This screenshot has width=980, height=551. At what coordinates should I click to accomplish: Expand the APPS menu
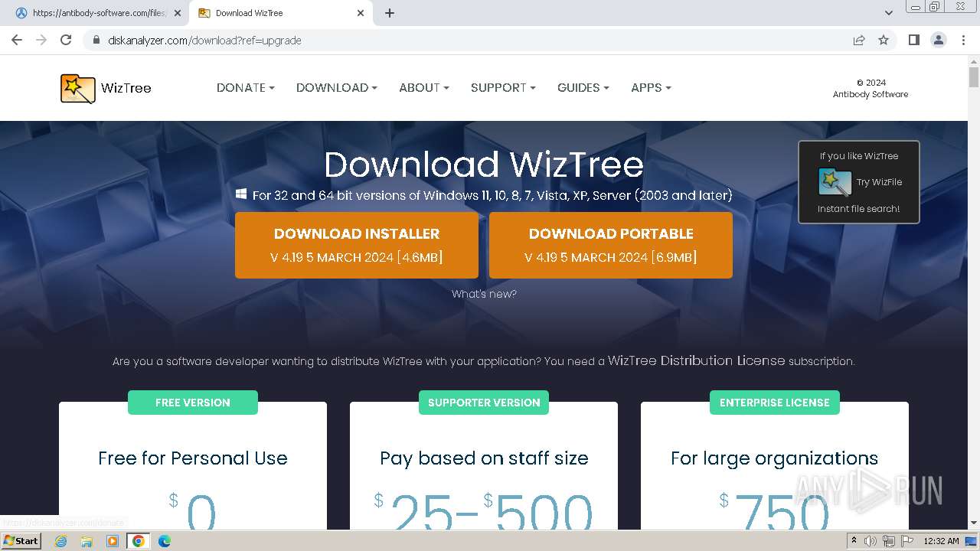coord(651,88)
